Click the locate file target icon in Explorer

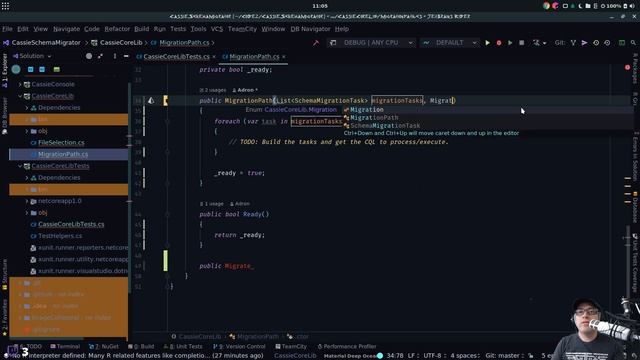[x=89, y=56]
